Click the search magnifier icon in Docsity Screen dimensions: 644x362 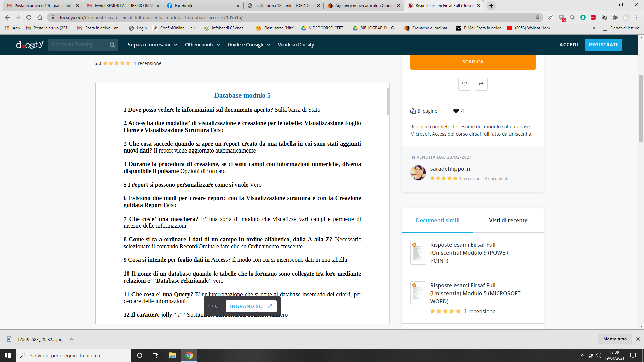point(112,45)
